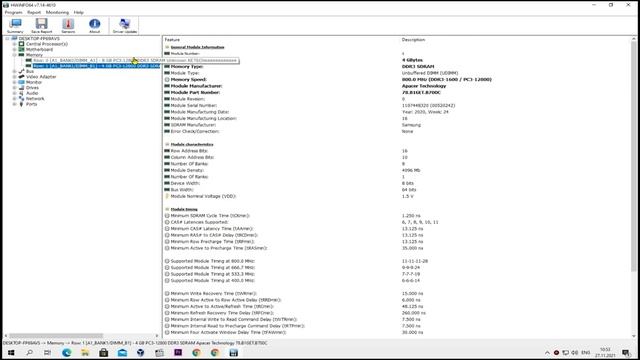Click the vertical scrollbar of details pane

pyautogui.click(x=633, y=157)
